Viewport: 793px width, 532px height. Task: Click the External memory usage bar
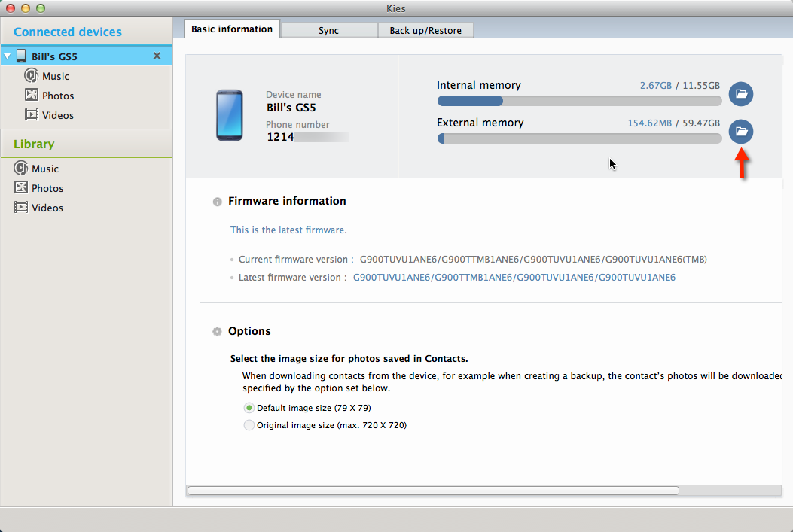click(579, 138)
